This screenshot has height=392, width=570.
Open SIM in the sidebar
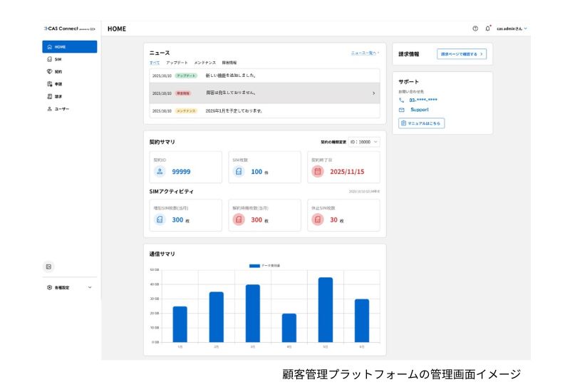58,59
